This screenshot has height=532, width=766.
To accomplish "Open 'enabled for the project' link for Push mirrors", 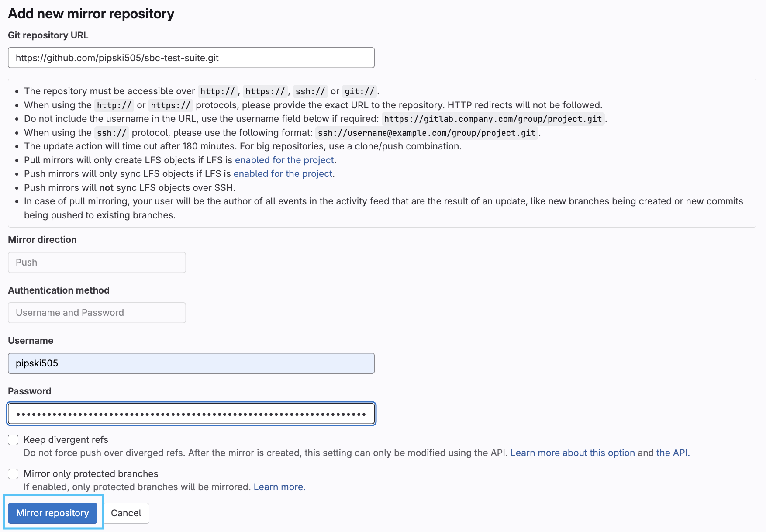I will click(283, 174).
